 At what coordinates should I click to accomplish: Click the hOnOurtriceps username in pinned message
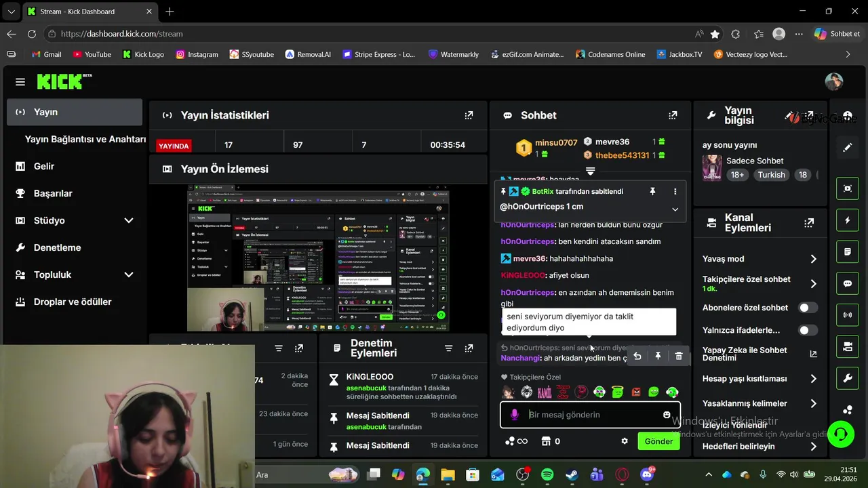click(532, 207)
